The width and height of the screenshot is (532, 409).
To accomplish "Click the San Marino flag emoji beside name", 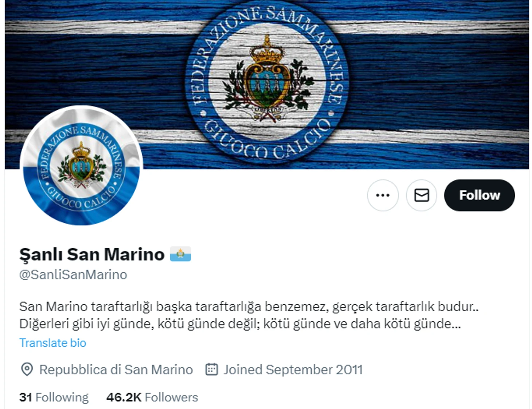I will click(180, 254).
